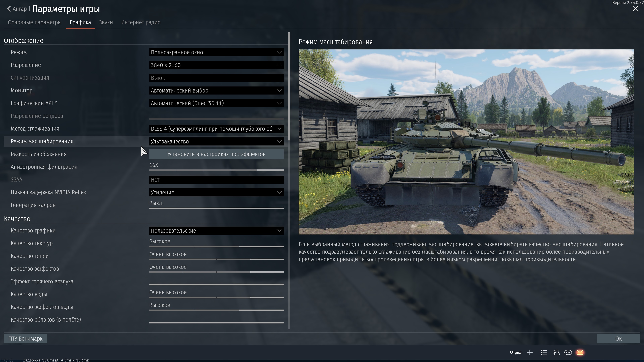
Task: Click the ГПУ Бенчмарк button
Action: coord(25,339)
